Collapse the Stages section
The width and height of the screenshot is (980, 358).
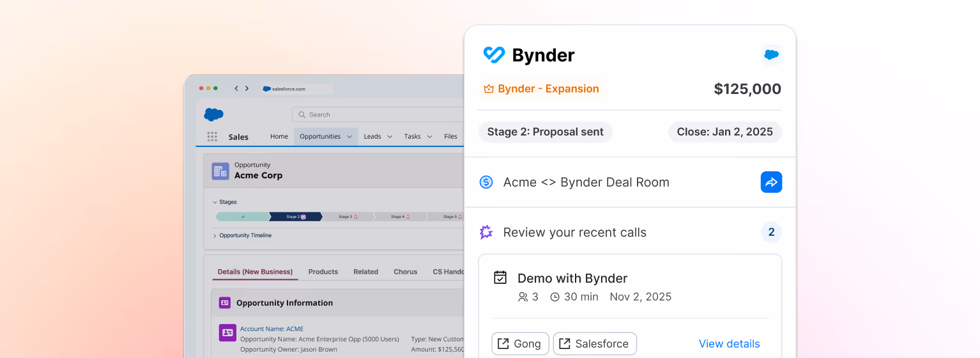click(224, 202)
